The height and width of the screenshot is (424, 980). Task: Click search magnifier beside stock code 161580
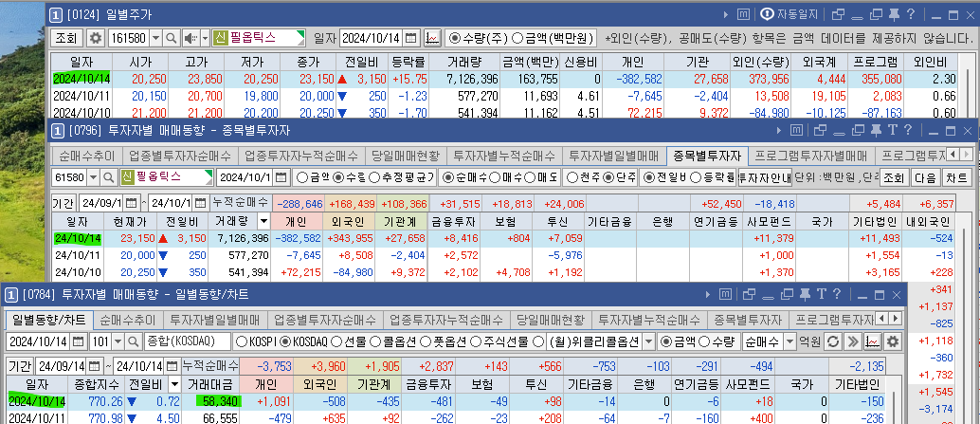click(171, 38)
